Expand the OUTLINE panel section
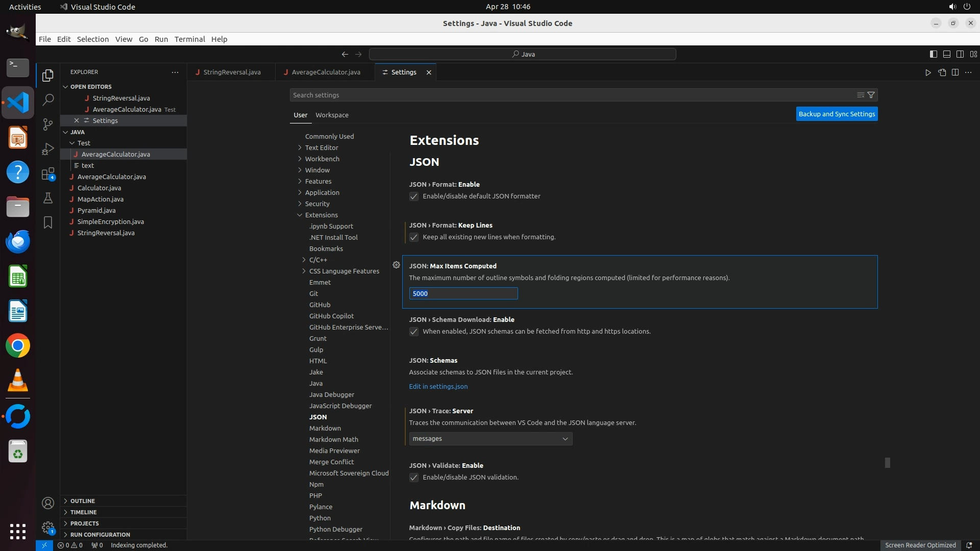The height and width of the screenshot is (551, 980). [83, 501]
